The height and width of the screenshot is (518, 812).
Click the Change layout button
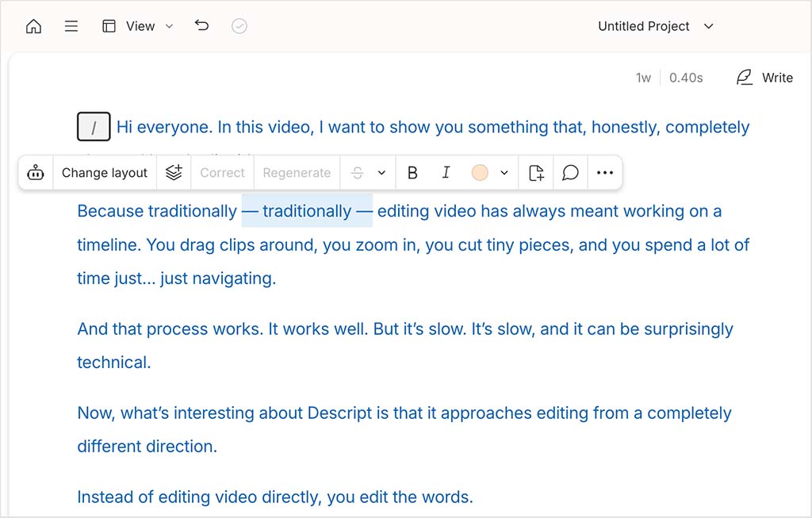coord(104,172)
